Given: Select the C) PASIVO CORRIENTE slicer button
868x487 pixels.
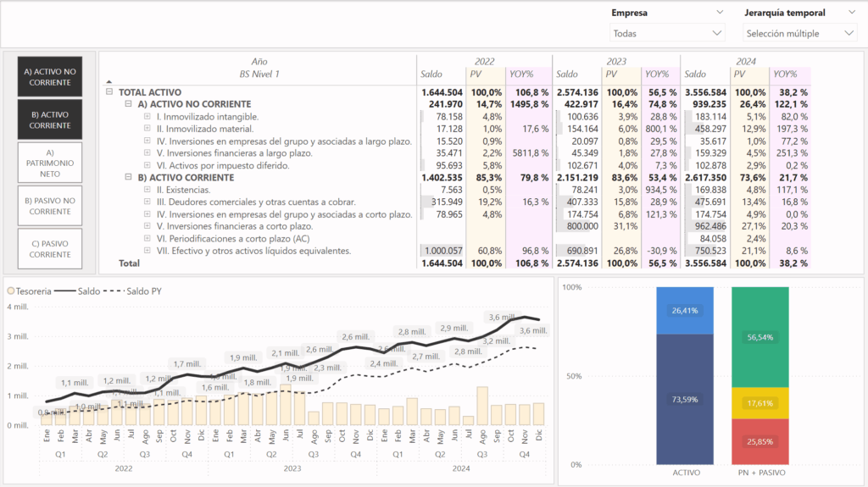Looking at the screenshot, I should (50, 249).
